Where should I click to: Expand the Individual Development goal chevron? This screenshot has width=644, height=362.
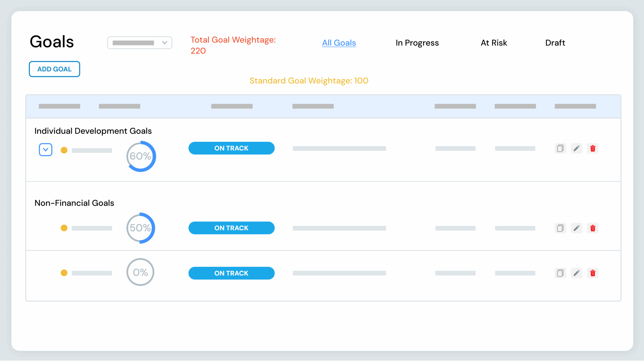(46, 150)
